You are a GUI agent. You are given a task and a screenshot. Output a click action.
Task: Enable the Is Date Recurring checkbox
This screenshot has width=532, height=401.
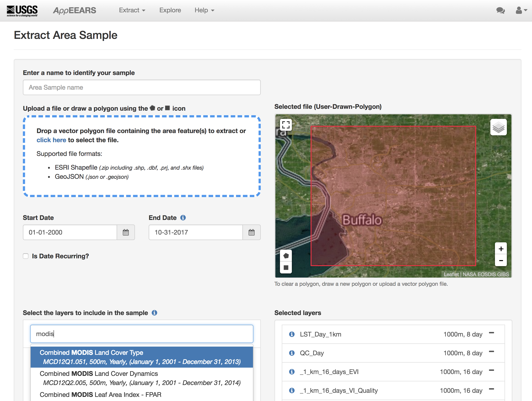pos(26,256)
